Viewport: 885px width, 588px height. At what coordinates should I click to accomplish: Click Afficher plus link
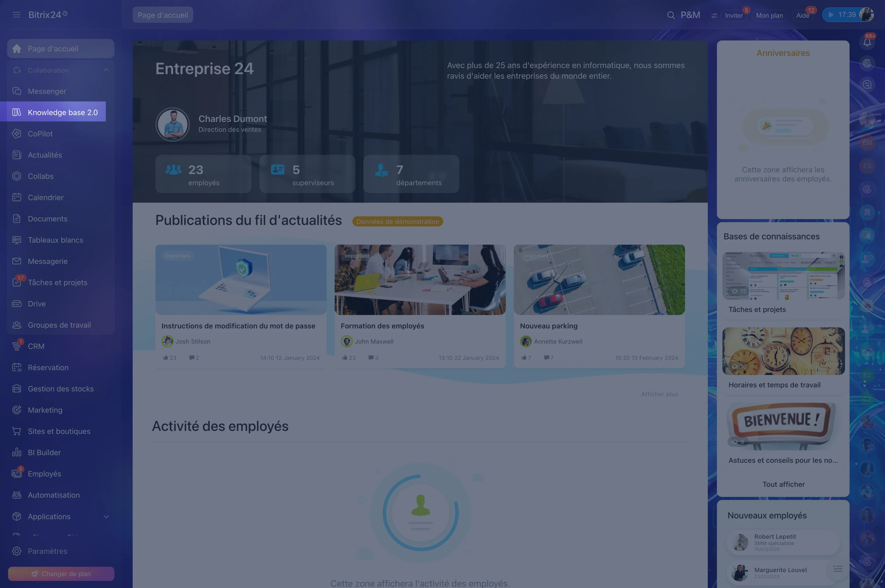coord(659,394)
